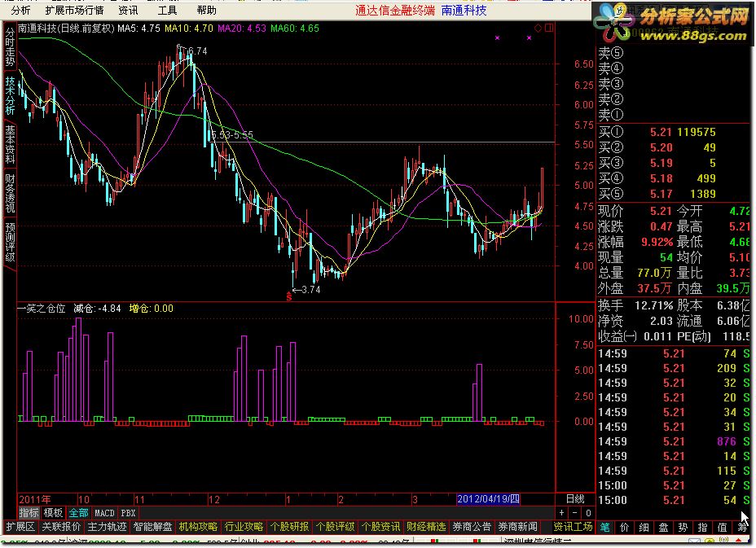Image resolution: width=756 pixels, height=548 pixels.
Task: Click the MA20: 4.53 legend
Action: coord(242,28)
